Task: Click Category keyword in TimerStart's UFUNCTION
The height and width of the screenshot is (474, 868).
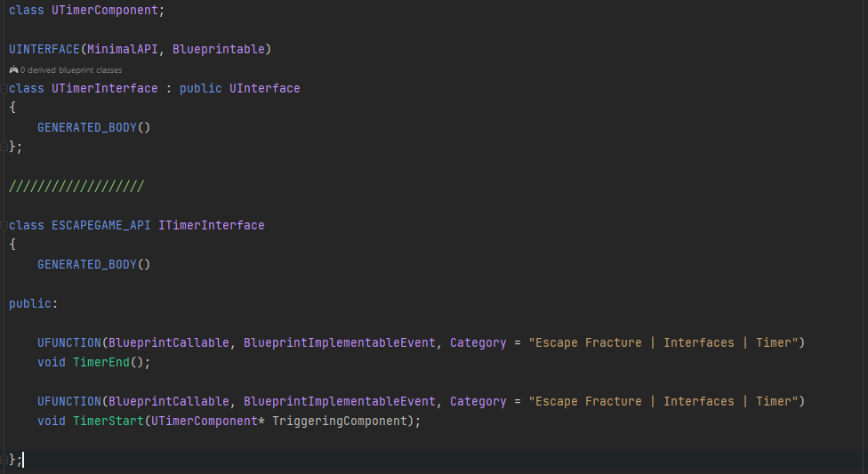Action: click(478, 401)
